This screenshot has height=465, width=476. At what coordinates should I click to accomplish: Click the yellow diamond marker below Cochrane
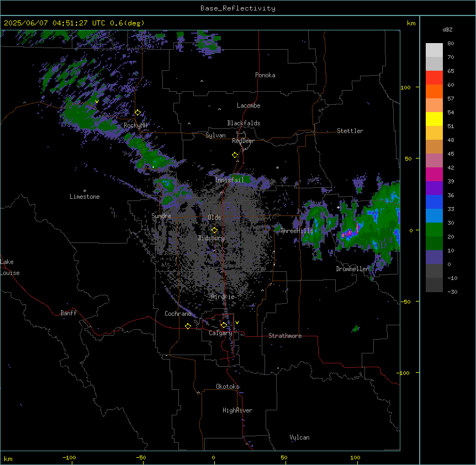[x=188, y=326]
